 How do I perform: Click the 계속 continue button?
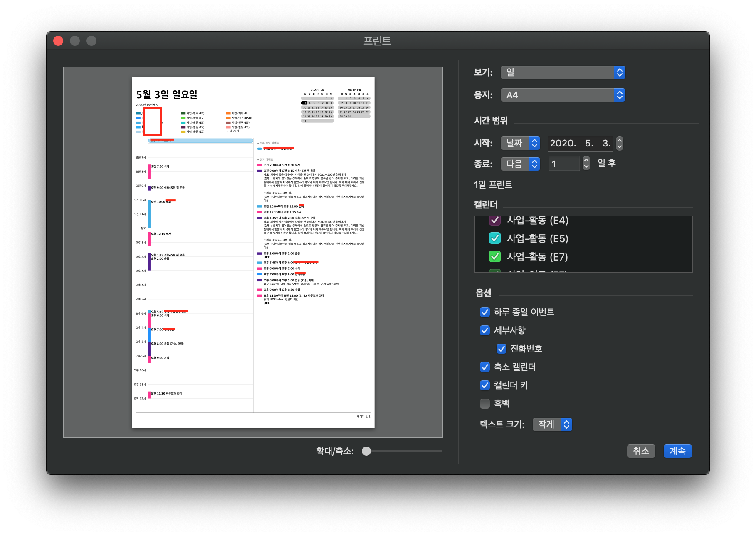click(x=677, y=451)
